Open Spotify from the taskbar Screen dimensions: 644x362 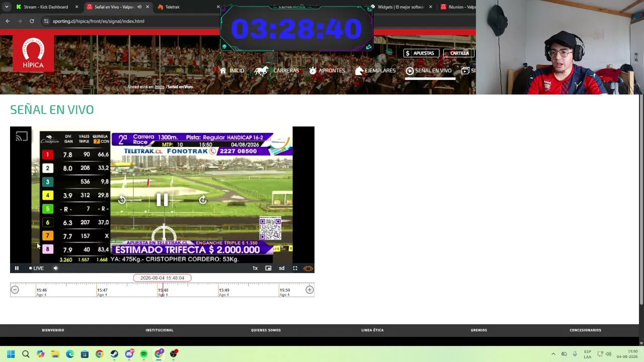tap(144, 354)
